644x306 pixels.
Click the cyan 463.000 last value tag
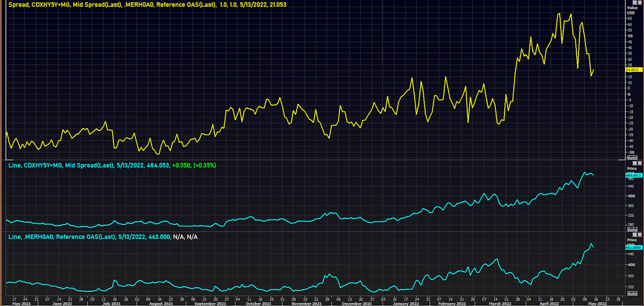coord(634,247)
